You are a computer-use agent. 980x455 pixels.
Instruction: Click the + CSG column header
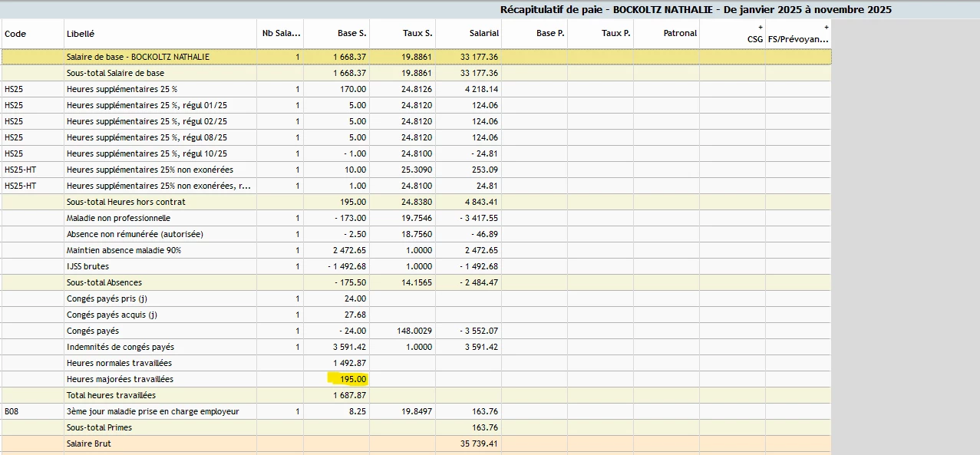733,34
